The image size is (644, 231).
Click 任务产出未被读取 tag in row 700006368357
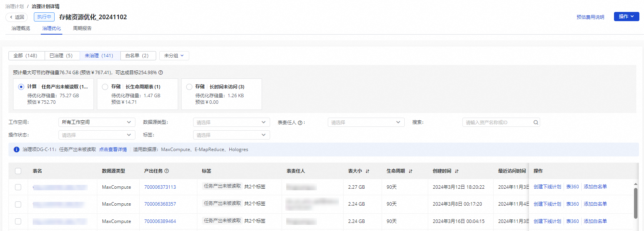point(222,203)
